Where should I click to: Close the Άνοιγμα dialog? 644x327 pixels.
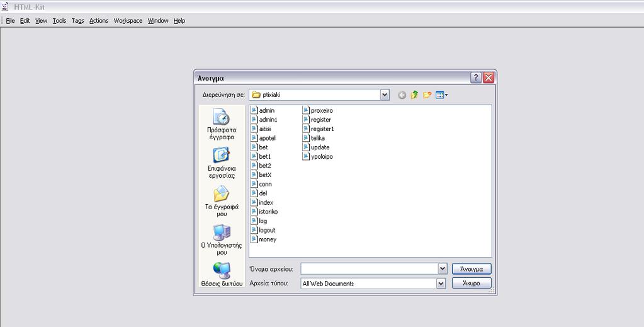[489, 77]
